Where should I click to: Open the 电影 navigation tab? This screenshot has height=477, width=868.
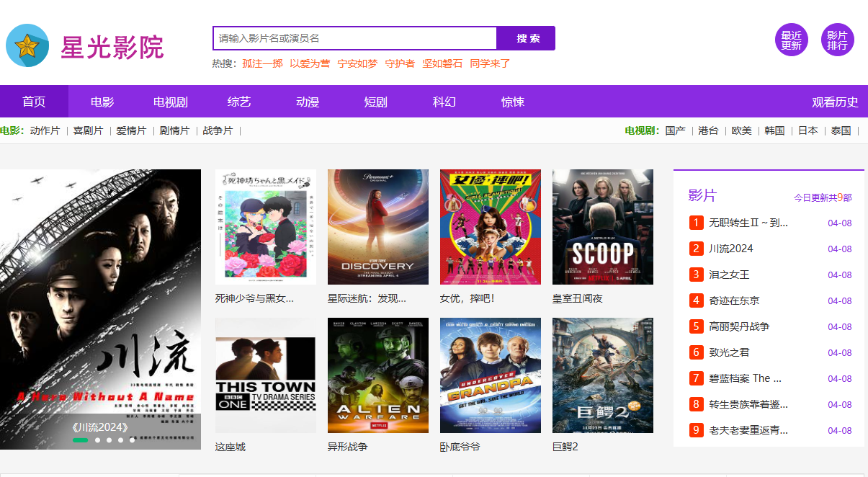[102, 102]
